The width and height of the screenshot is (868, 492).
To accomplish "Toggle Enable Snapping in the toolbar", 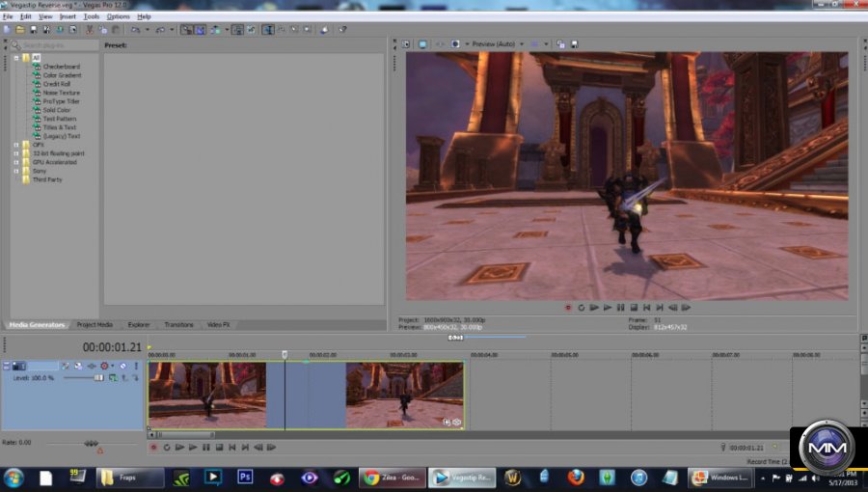I will coord(186,30).
